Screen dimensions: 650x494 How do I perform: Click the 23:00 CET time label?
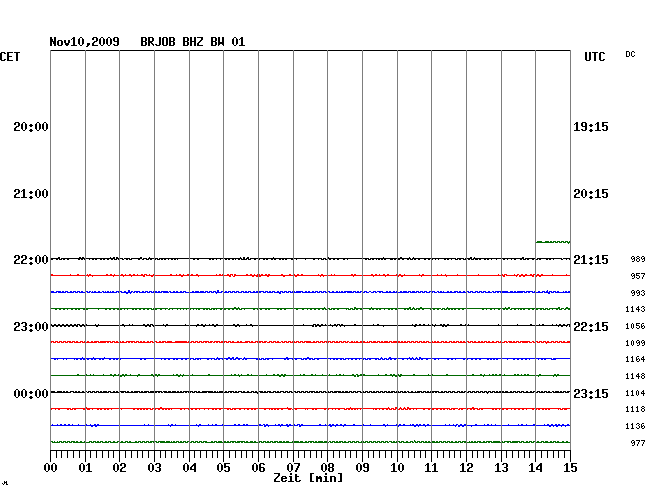click(x=31, y=327)
